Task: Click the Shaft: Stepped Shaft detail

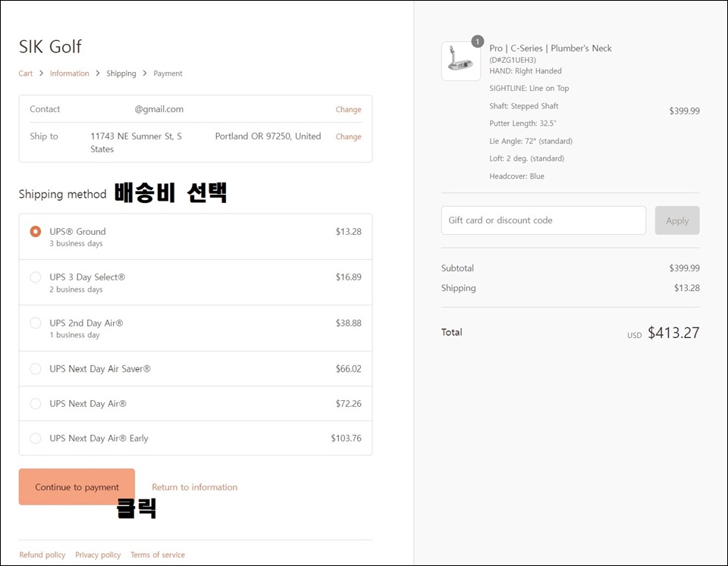Action: [524, 106]
